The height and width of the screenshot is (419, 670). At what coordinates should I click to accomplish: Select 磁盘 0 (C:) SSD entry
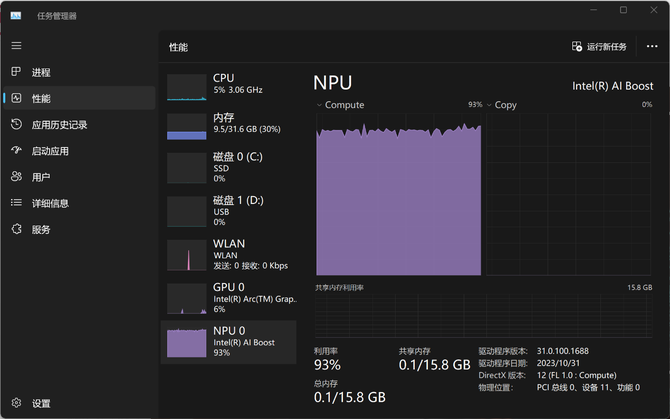pyautogui.click(x=229, y=168)
